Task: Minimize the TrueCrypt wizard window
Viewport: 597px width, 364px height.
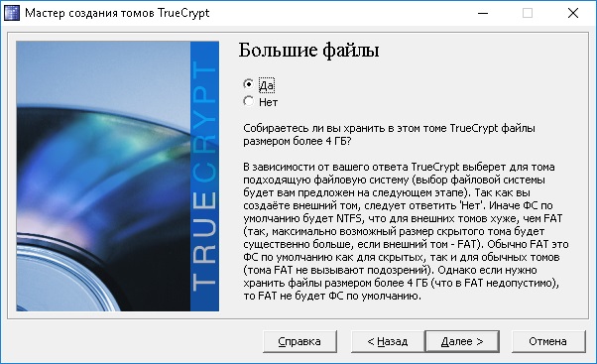Action: 483,13
